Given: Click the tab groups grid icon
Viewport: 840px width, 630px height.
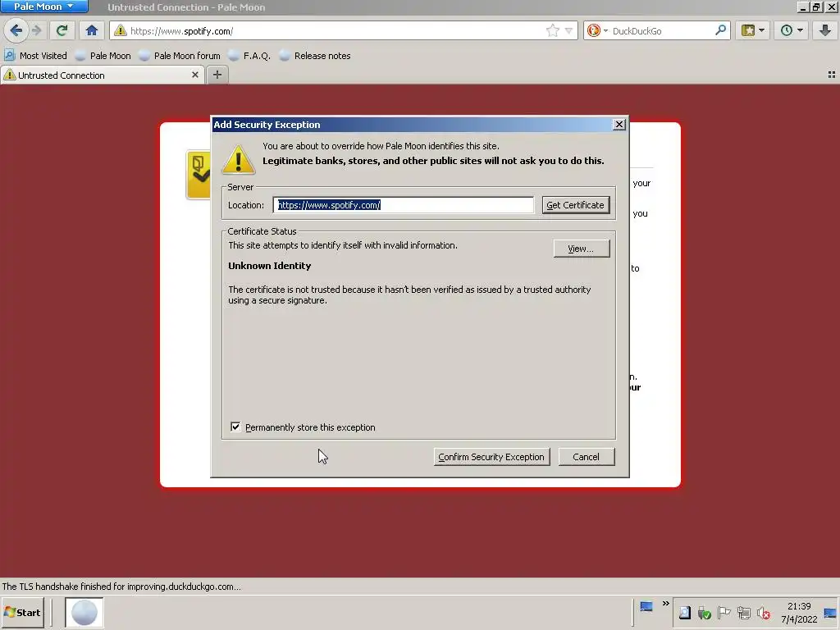Looking at the screenshot, I should click(x=832, y=75).
